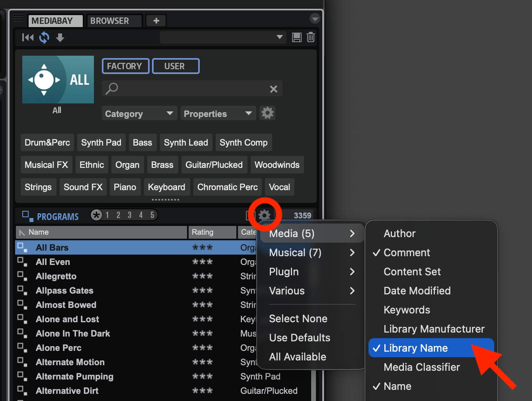Click the blue refresh arrows icon
This screenshot has width=532, height=401.
click(44, 38)
